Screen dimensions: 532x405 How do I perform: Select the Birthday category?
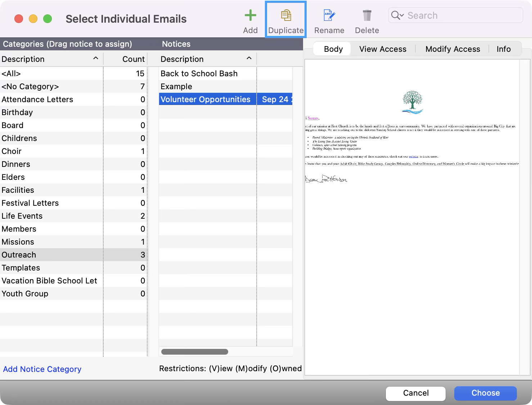pyautogui.click(x=74, y=112)
